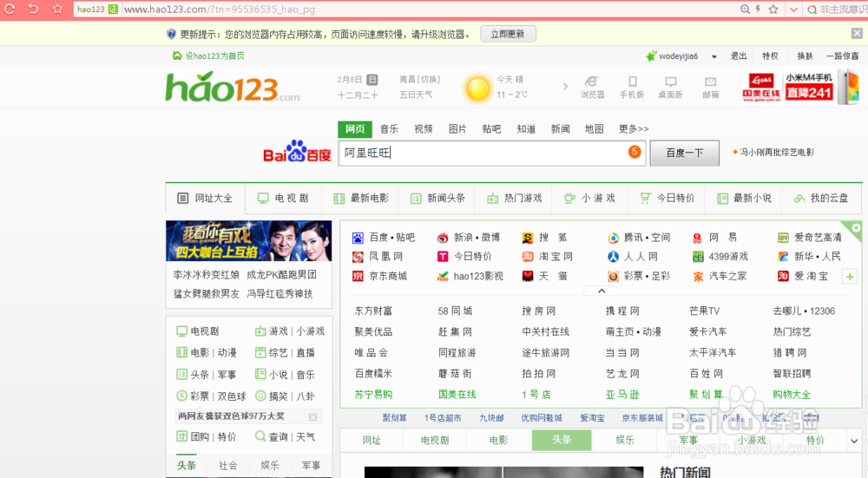The image size is (868, 478).
Task: Add site with green plus button
Action: [850, 277]
